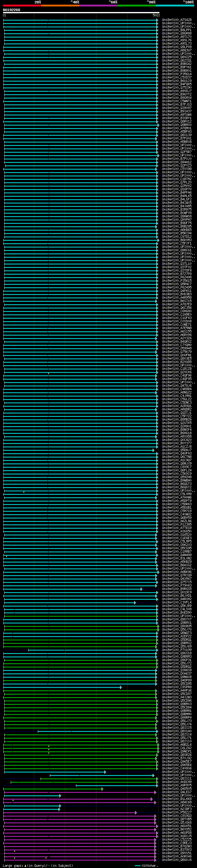197x868 pixels.
Task: Select hit label UniRef100_Q5DAJ7
Action: (x=177, y=450)
